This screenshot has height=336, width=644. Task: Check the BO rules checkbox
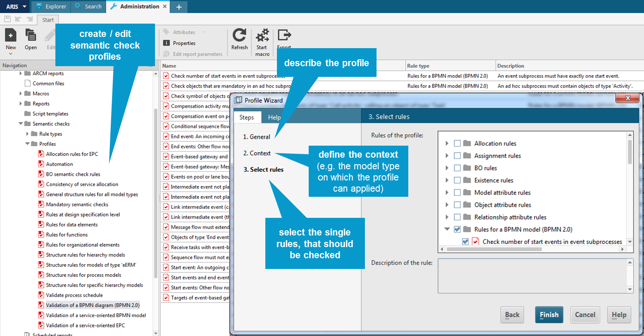click(x=458, y=168)
